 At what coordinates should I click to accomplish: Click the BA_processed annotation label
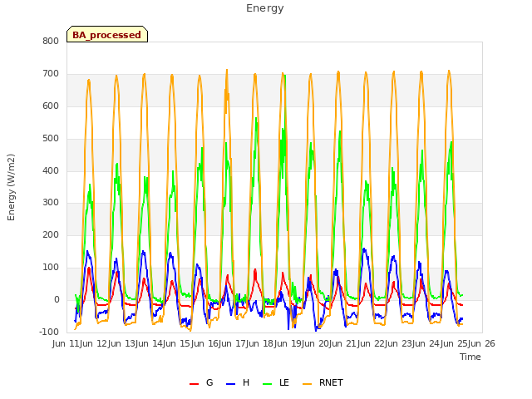[107, 35]
